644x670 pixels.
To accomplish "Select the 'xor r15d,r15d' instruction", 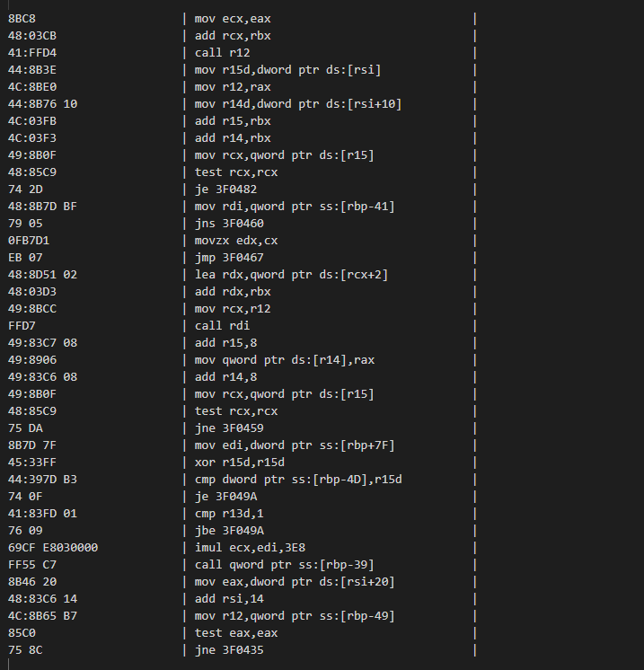I will (239, 463).
